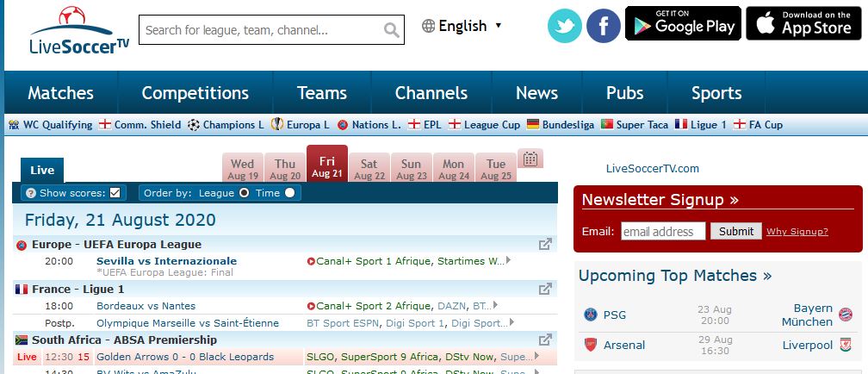
Task: Open the FA Cup quick link
Action: (758, 125)
